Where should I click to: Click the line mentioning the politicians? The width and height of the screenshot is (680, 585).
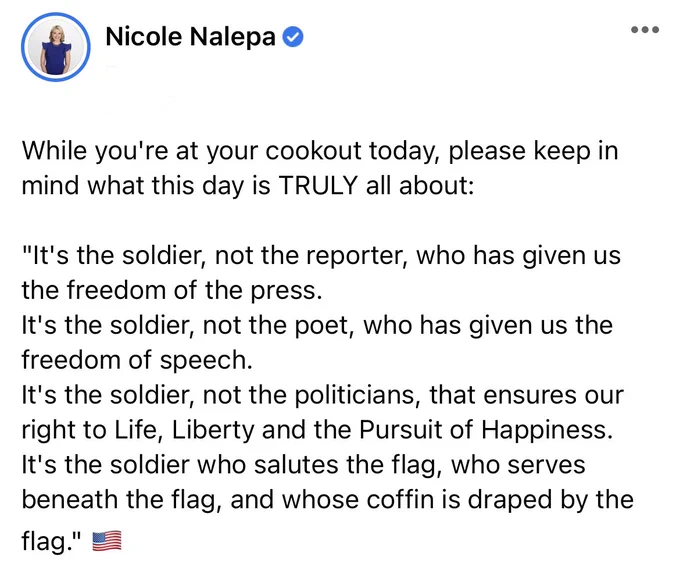(x=323, y=395)
